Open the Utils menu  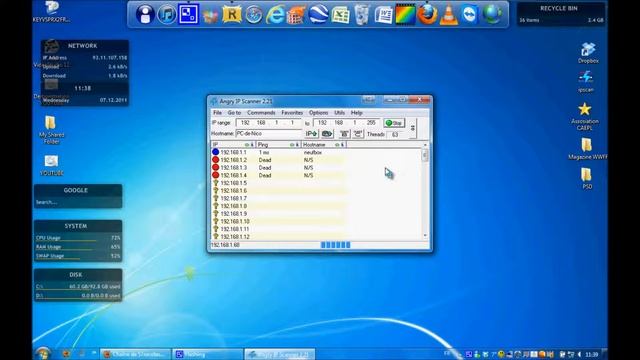click(340, 113)
